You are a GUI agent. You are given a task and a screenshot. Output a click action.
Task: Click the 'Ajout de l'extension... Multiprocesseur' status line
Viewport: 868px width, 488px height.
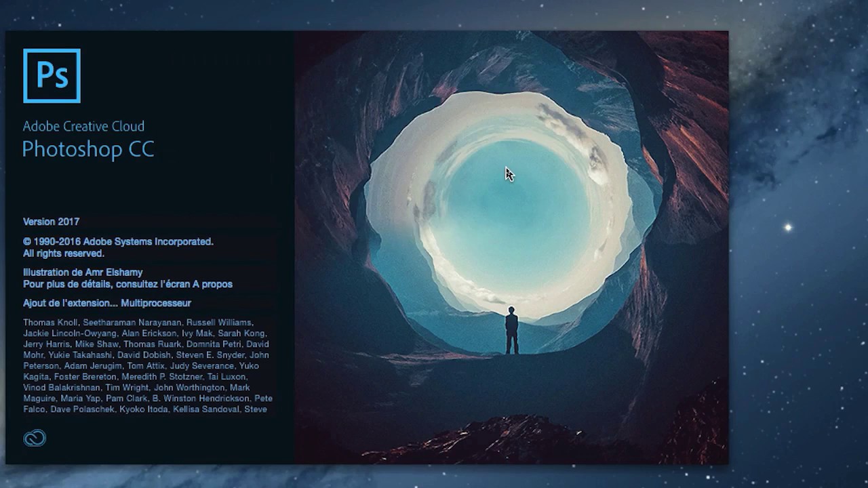(107, 303)
